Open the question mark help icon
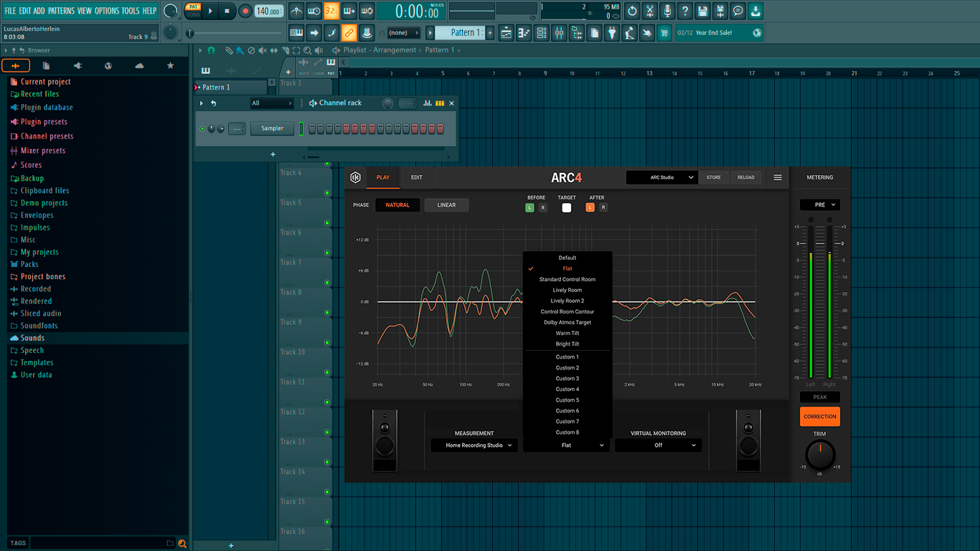Viewport: 980px width, 551px height. coord(685,11)
